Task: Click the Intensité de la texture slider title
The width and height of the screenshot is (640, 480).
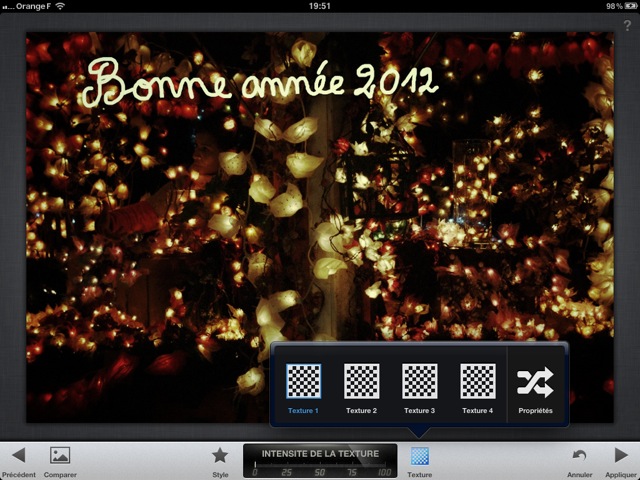Action: tap(320, 454)
